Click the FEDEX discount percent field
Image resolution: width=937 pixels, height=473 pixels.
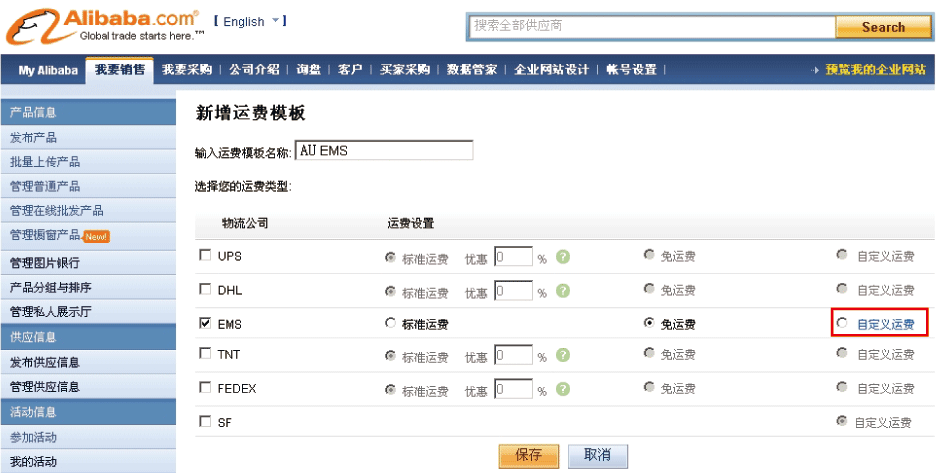tap(513, 389)
